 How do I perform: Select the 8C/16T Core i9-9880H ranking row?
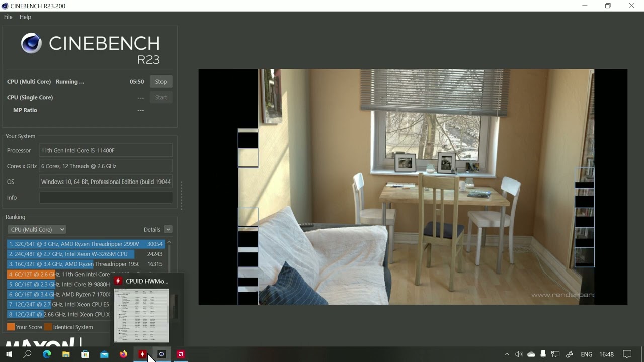coord(59,284)
